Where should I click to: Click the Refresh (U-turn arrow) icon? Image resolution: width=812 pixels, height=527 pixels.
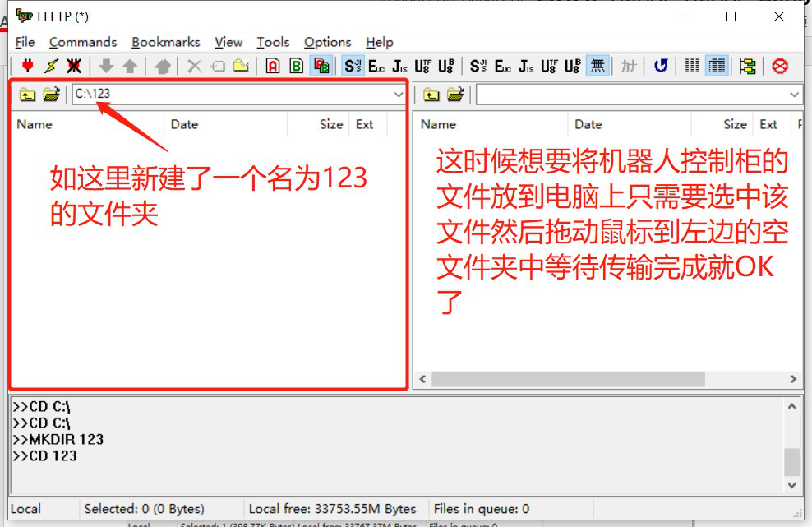pyautogui.click(x=660, y=66)
